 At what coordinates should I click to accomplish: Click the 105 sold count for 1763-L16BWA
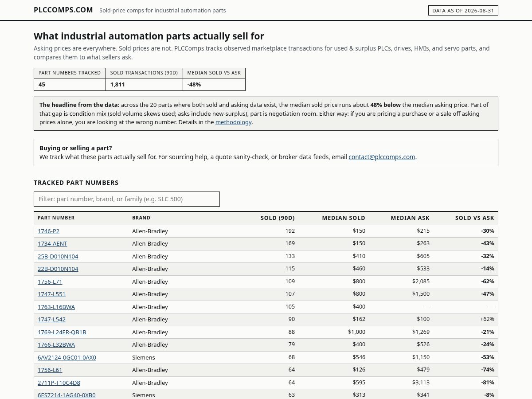290,307
